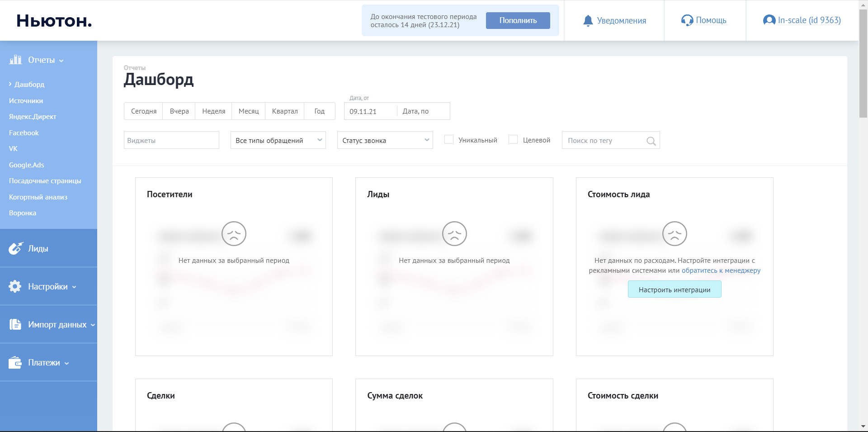The height and width of the screenshot is (432, 868).
Task: Click the document Импорт данных icon
Action: [x=15, y=324]
